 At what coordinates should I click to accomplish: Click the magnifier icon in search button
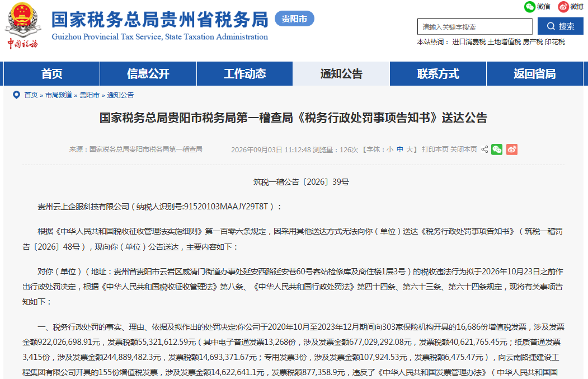[551, 26]
